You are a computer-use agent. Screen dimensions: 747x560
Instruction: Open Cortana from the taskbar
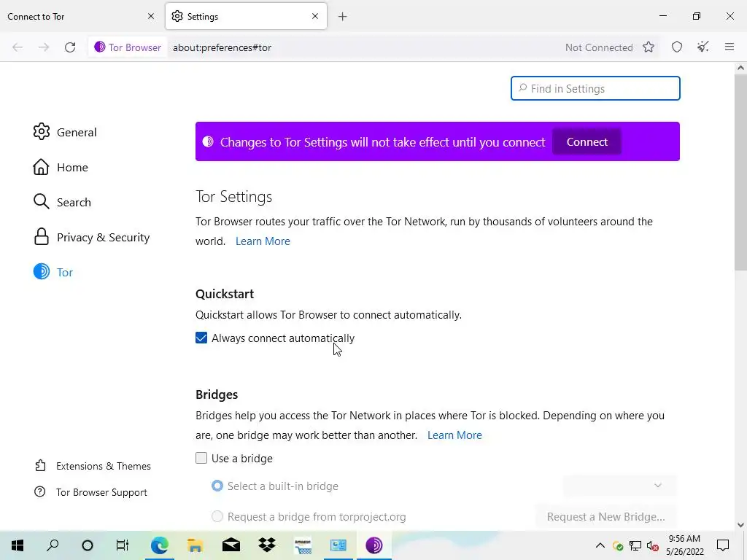[x=88, y=545]
